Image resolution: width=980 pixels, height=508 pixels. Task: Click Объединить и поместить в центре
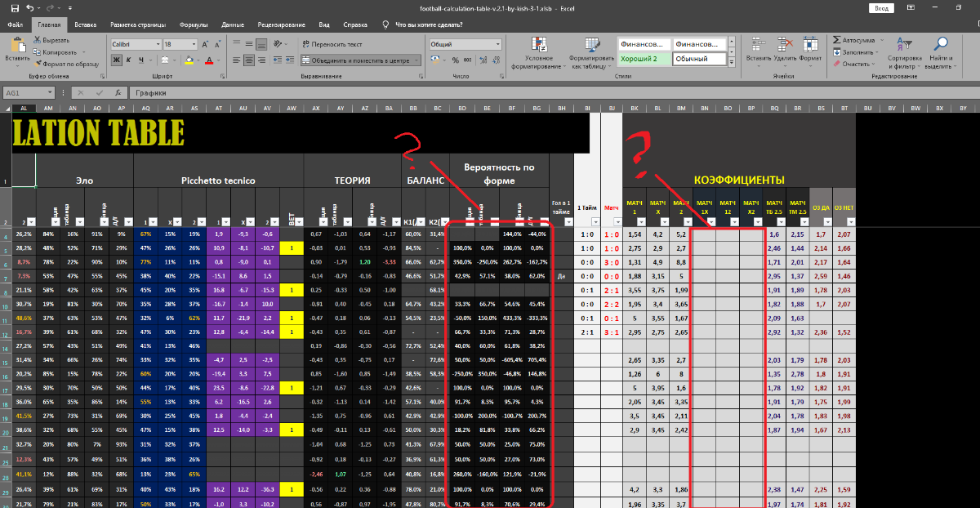[x=359, y=60]
